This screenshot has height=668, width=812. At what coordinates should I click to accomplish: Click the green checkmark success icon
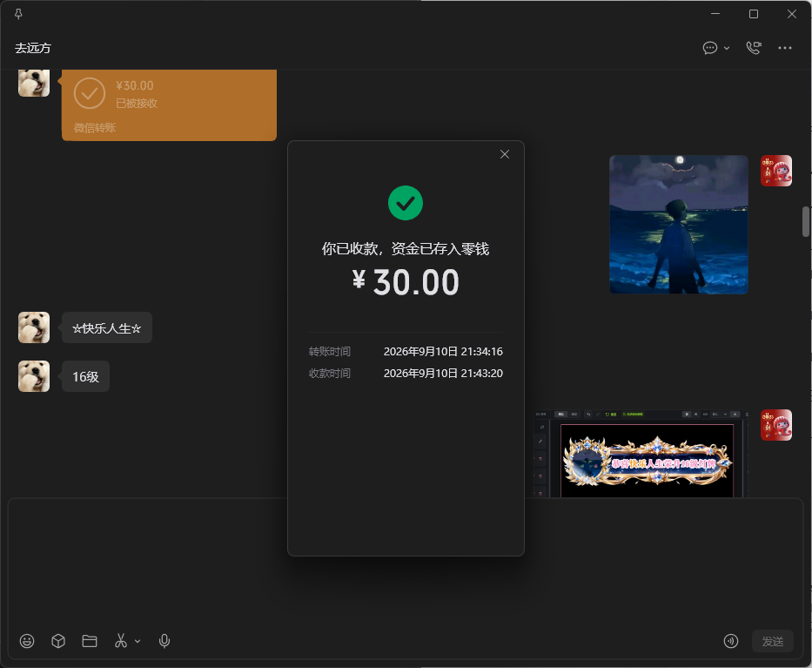tap(406, 203)
